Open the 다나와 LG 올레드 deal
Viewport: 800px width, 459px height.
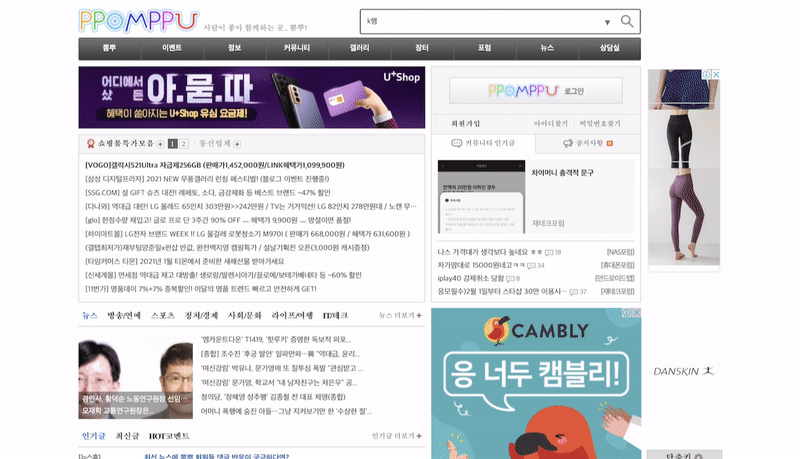251,207
